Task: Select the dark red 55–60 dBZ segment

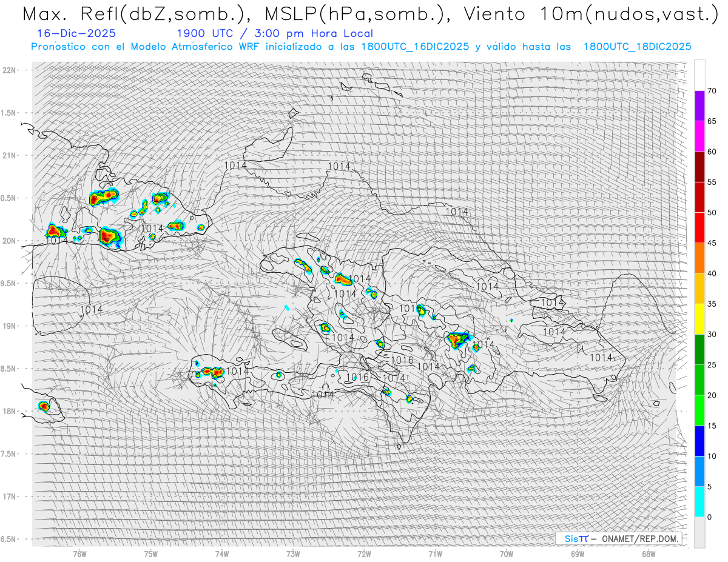Action: (x=699, y=167)
